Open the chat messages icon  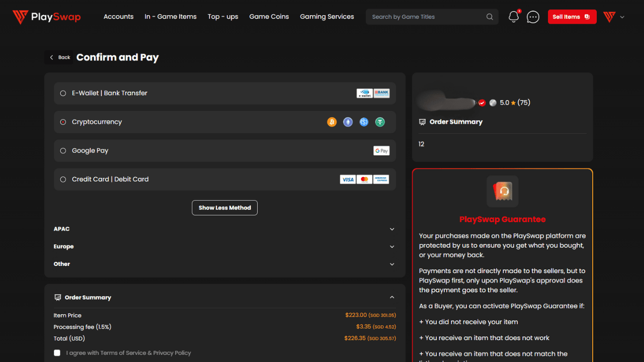tap(533, 17)
